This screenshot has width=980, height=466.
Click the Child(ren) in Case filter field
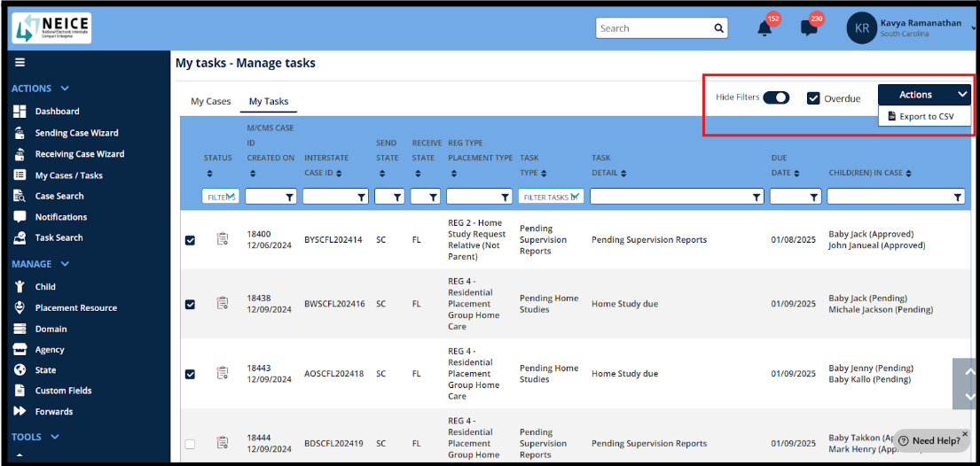(x=897, y=197)
